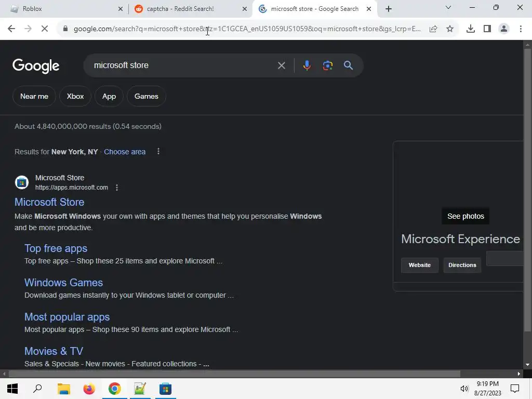Stop loading the page

(45, 29)
